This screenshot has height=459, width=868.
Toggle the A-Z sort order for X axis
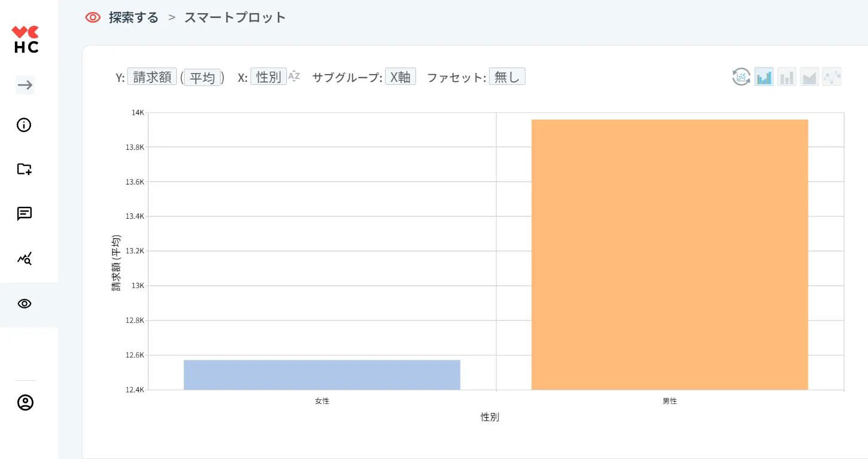[294, 76]
